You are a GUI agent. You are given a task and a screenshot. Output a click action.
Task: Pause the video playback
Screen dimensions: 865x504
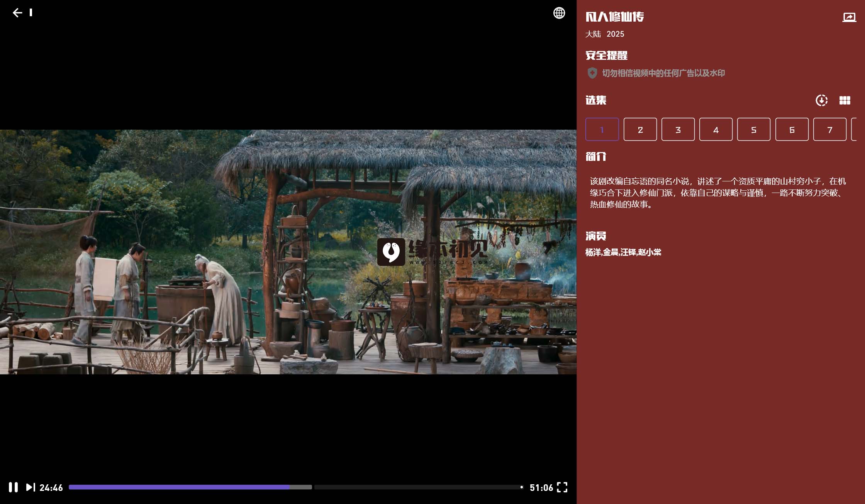point(13,487)
